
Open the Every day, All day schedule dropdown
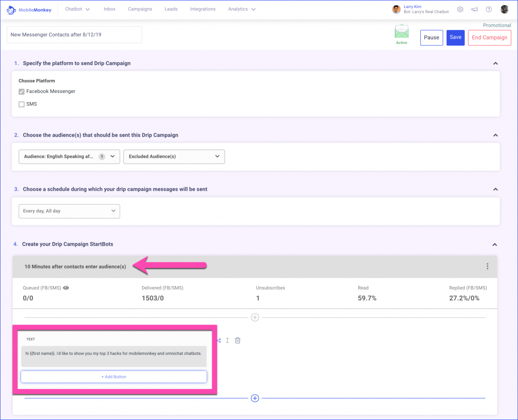(x=69, y=211)
